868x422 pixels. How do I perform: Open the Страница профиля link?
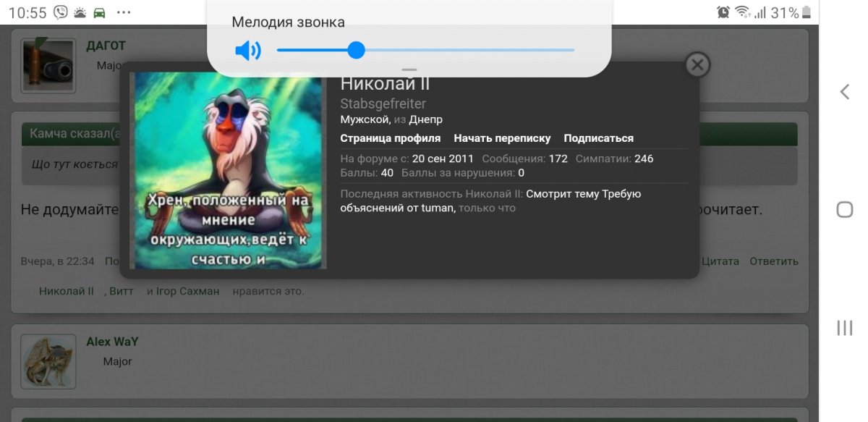(x=391, y=138)
